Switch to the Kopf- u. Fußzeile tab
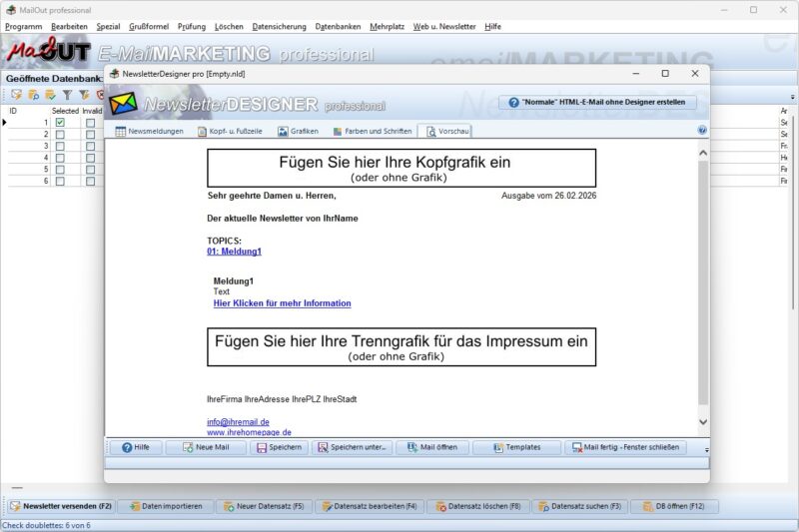 click(x=231, y=132)
